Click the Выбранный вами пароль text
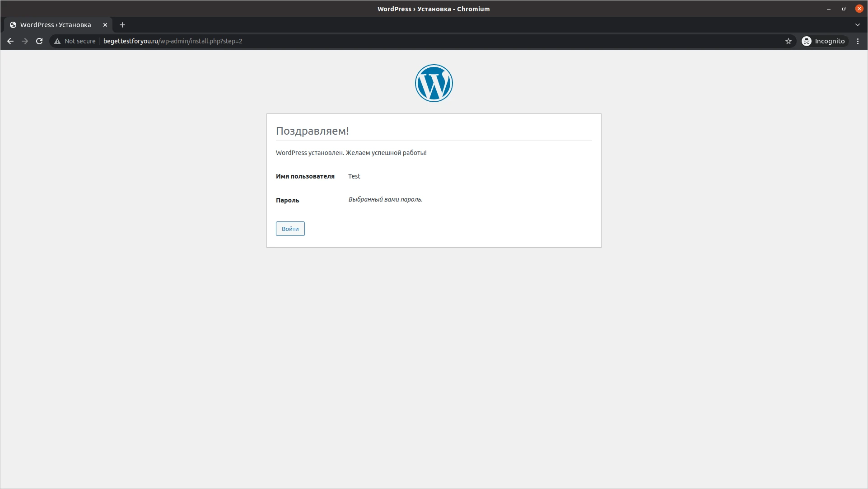 (x=385, y=199)
